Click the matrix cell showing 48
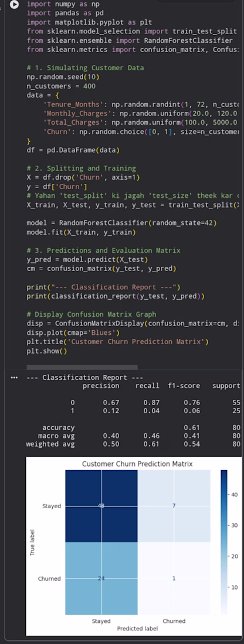This screenshot has width=244, height=644. (101, 506)
